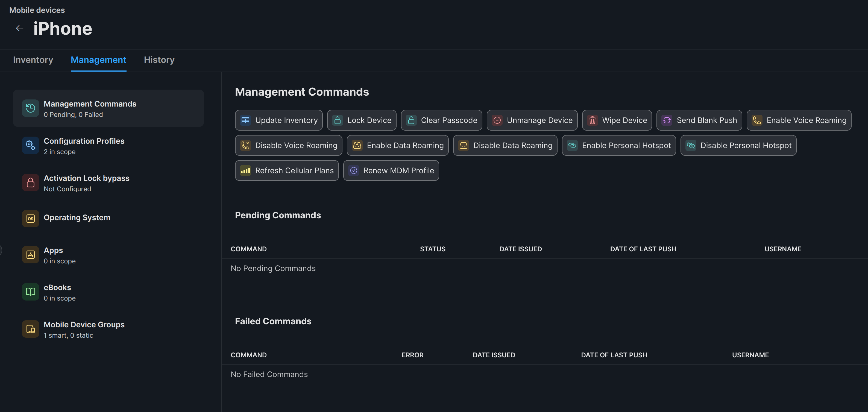Click Pending table DATE ISSUED header
Screen dimensions: 868x412
point(521,249)
